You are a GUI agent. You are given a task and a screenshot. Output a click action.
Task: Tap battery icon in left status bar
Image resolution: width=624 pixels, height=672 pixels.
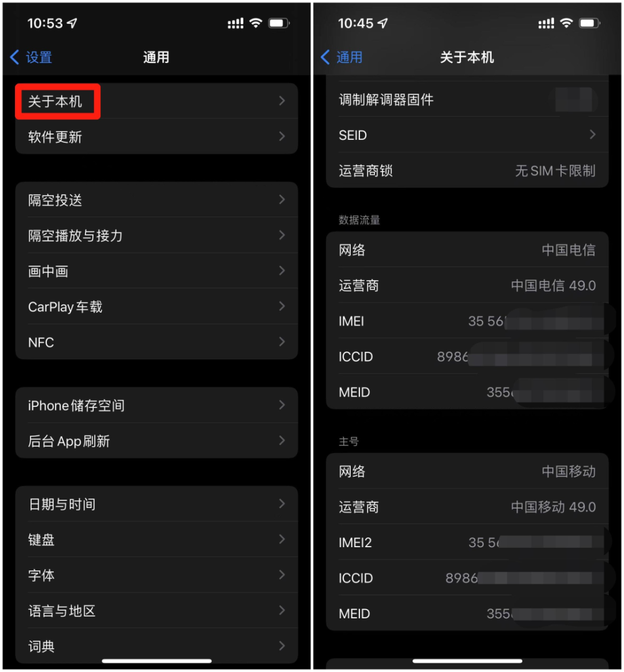[x=279, y=23]
